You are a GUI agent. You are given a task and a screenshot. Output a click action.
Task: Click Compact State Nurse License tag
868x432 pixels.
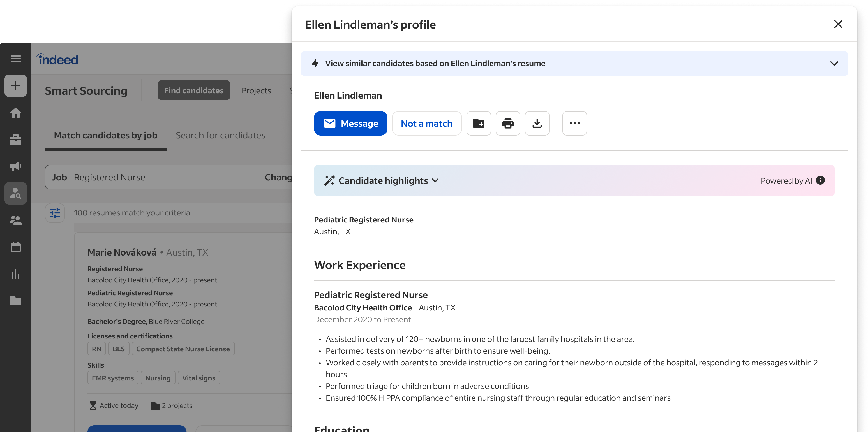183,349
